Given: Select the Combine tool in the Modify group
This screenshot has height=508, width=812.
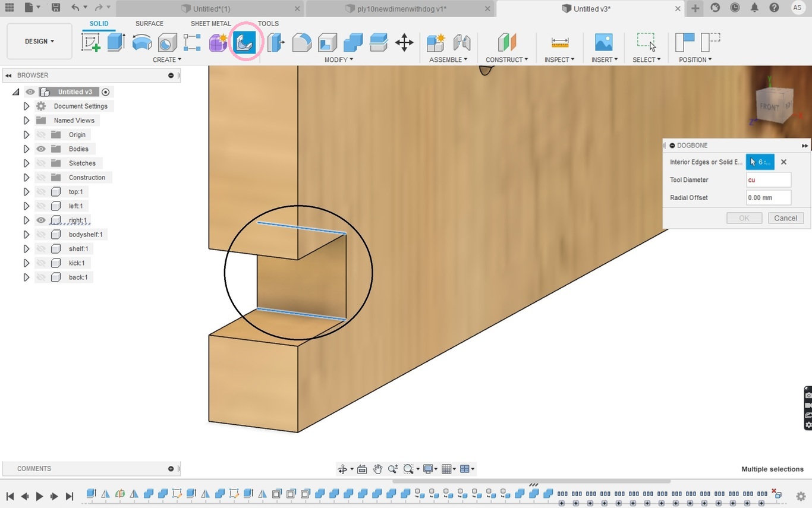Looking at the screenshot, I should coord(353,42).
